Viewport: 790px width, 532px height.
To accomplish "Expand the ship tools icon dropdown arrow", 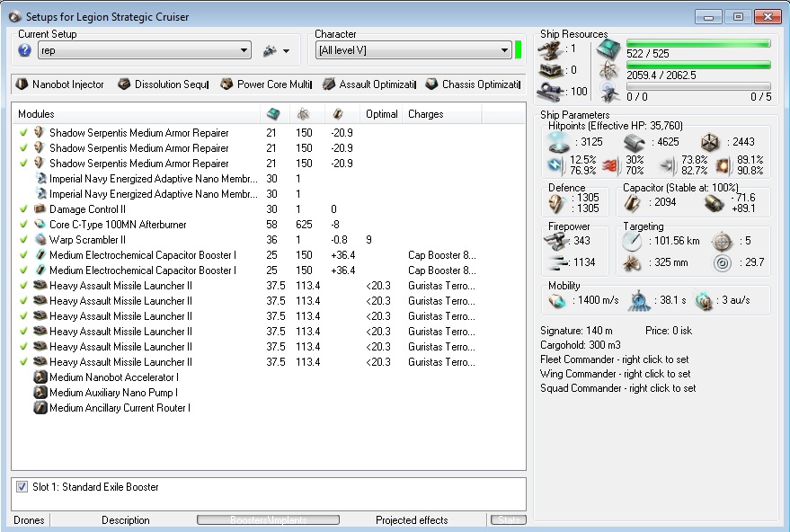I will [286, 52].
